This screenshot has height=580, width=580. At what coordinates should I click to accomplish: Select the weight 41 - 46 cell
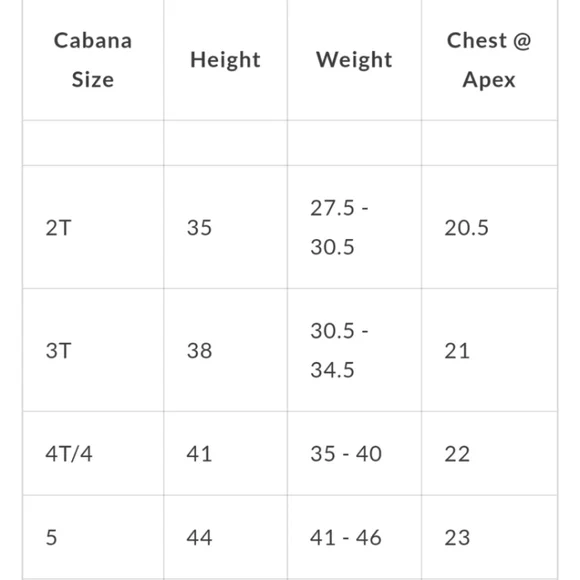click(354, 537)
